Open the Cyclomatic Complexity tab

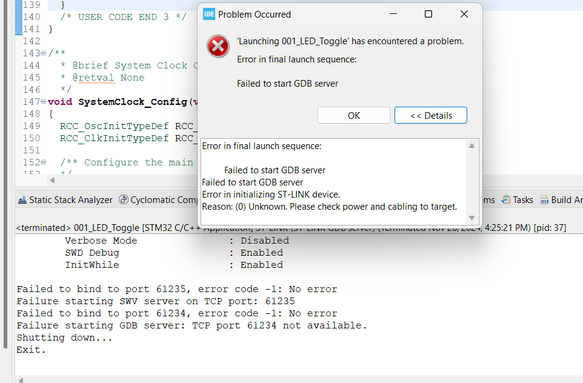click(158, 200)
